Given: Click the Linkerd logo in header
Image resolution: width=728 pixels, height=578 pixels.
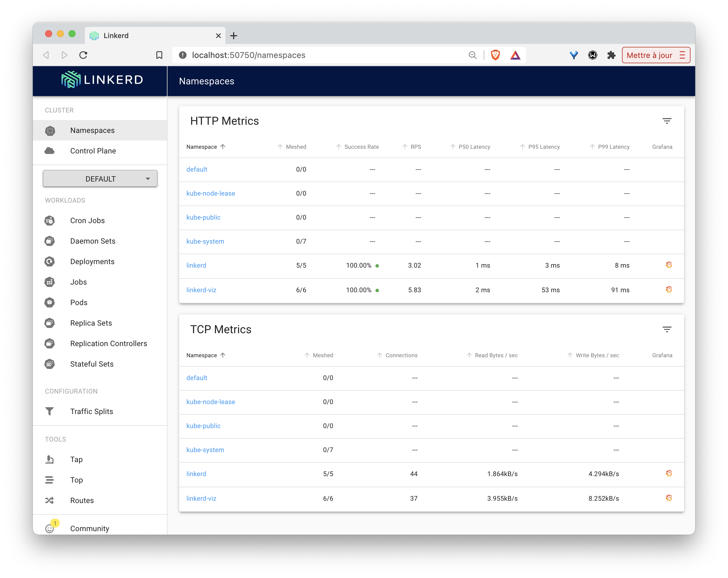Looking at the screenshot, I should (102, 80).
